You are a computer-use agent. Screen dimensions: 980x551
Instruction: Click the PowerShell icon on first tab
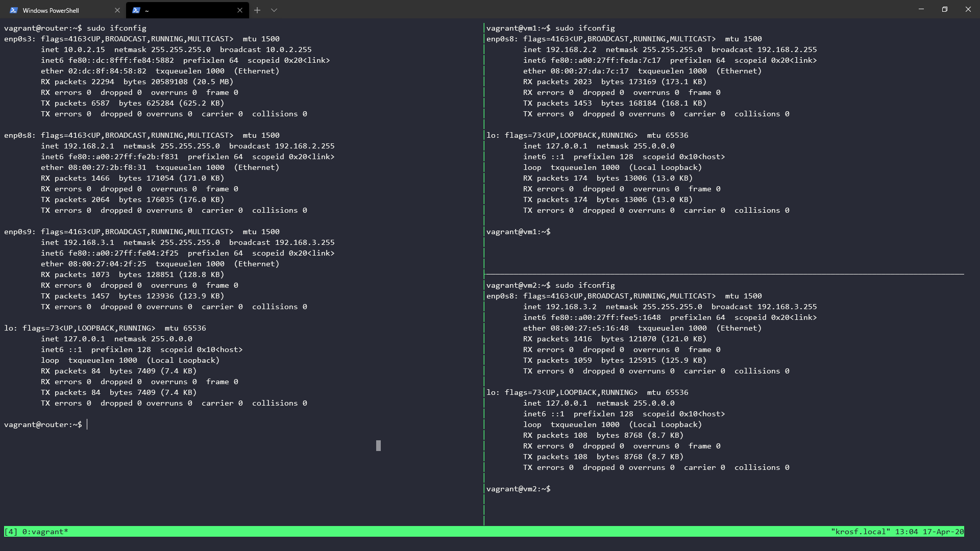point(14,10)
